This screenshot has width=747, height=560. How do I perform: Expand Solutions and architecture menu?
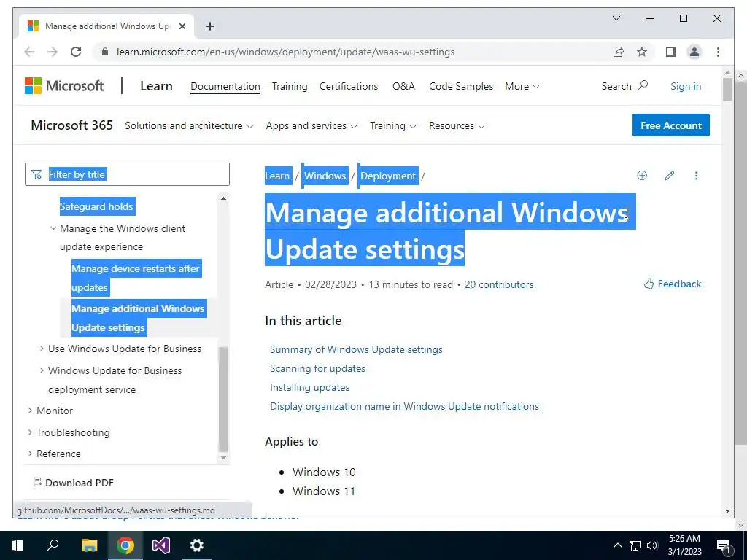pyautogui.click(x=189, y=125)
